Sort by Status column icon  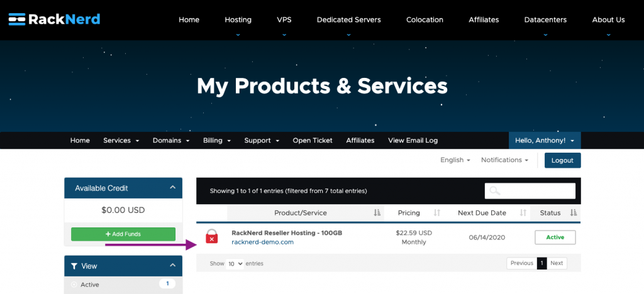[x=574, y=213]
